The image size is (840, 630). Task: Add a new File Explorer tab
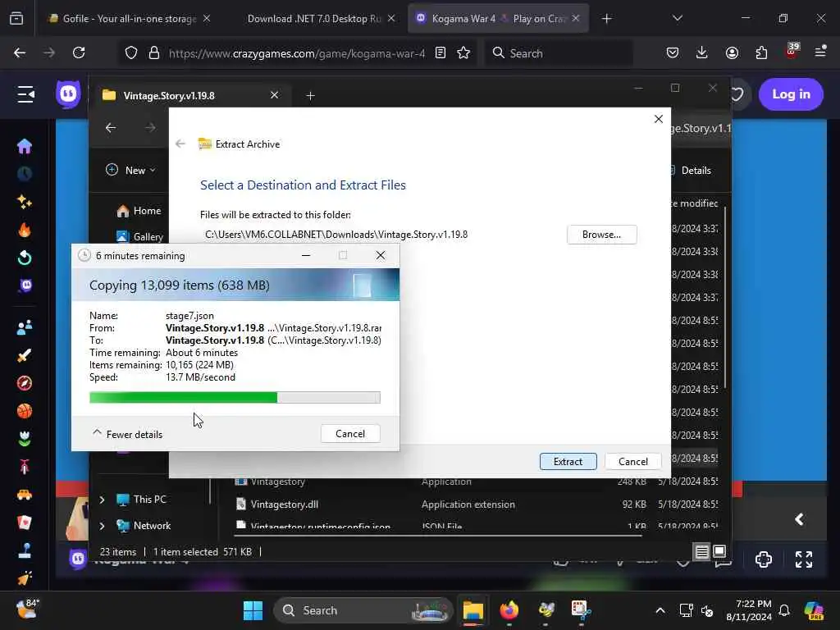tap(310, 95)
